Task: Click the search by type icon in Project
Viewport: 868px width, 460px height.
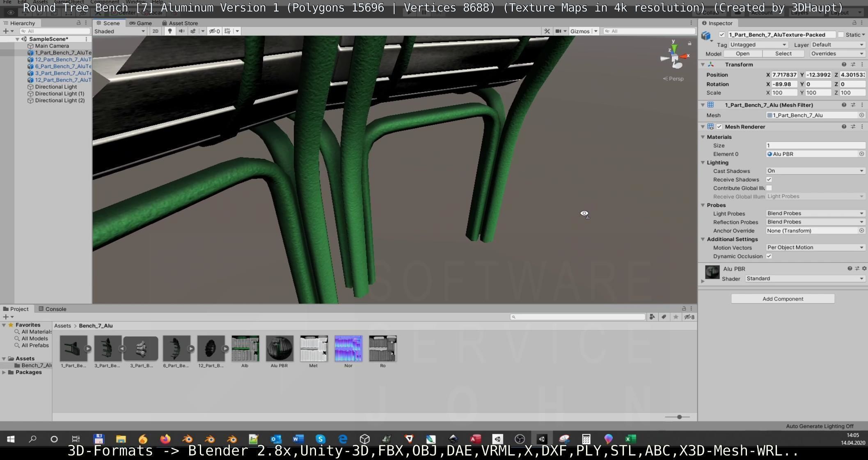Action: [652, 317]
